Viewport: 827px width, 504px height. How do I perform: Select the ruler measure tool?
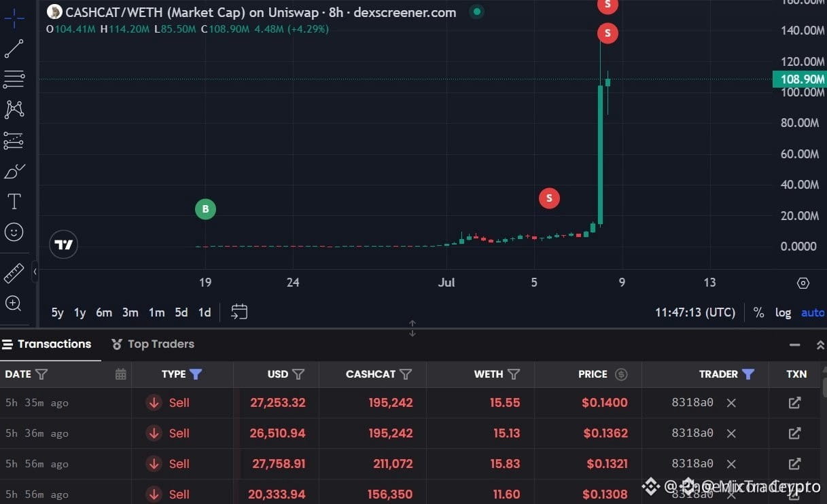[14, 273]
